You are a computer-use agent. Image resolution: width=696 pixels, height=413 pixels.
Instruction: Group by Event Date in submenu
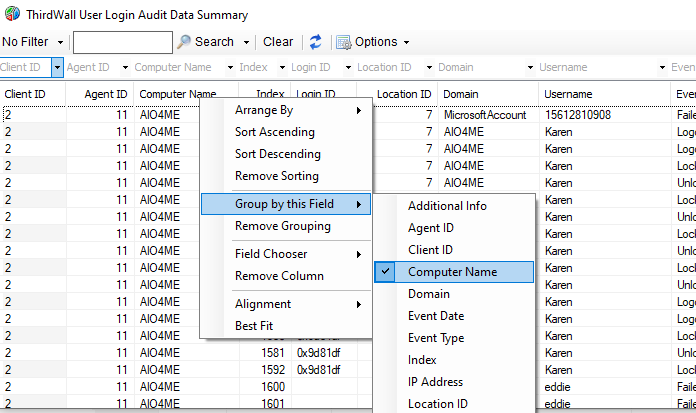point(454,316)
